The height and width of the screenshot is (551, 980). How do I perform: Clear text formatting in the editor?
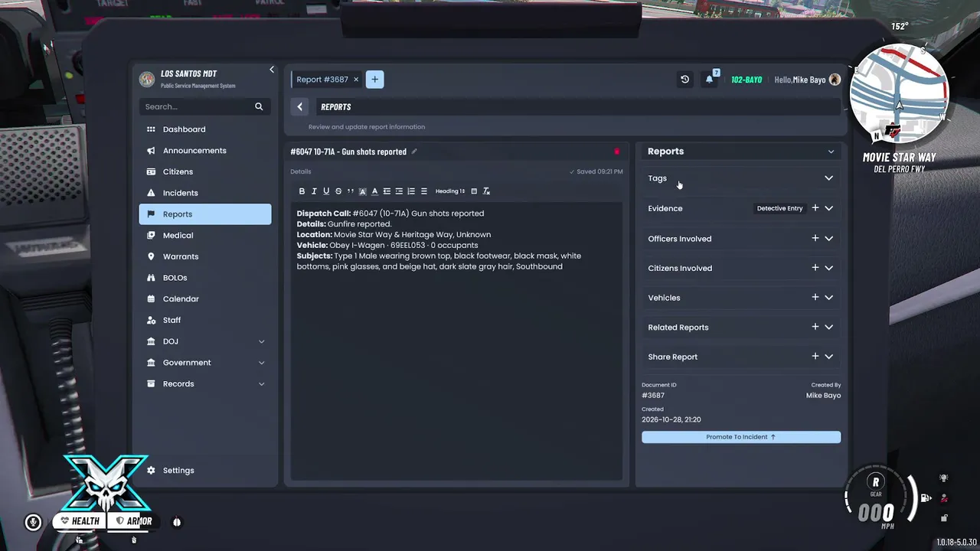[486, 191]
